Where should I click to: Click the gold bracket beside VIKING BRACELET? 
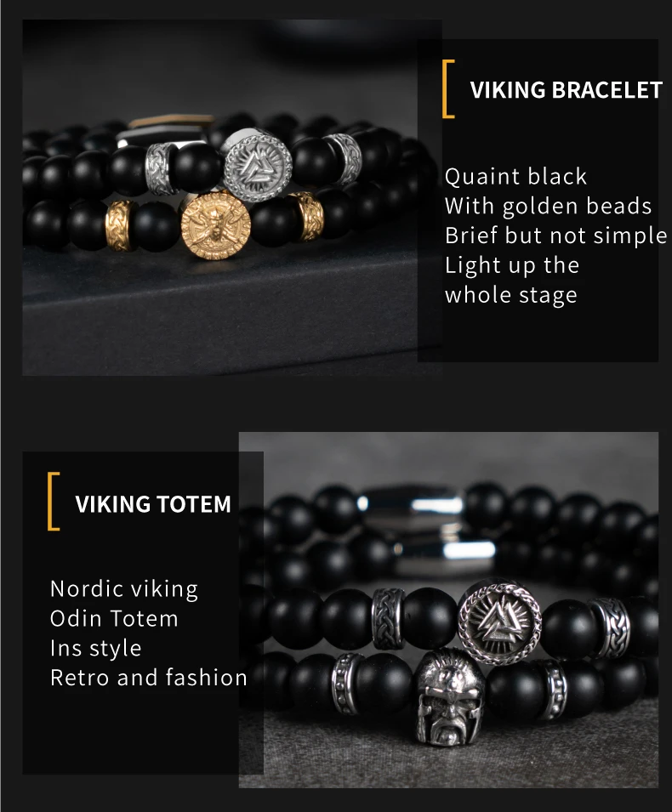pos(448,88)
